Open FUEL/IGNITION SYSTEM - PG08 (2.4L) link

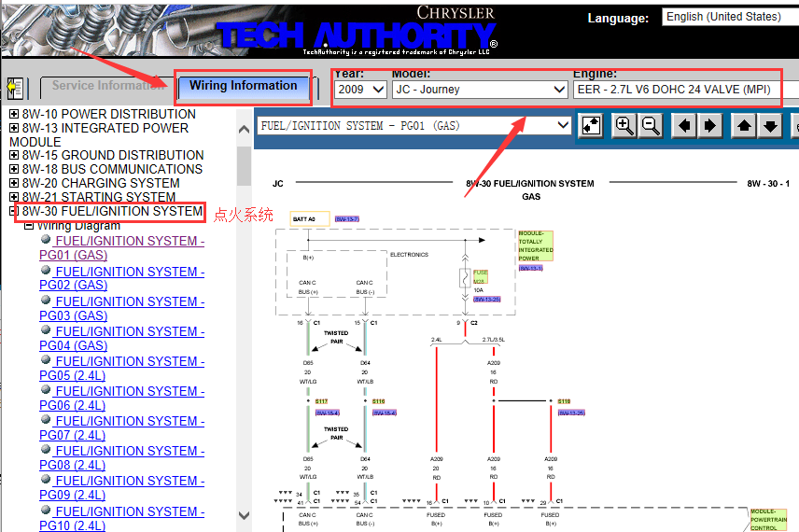pos(121,458)
